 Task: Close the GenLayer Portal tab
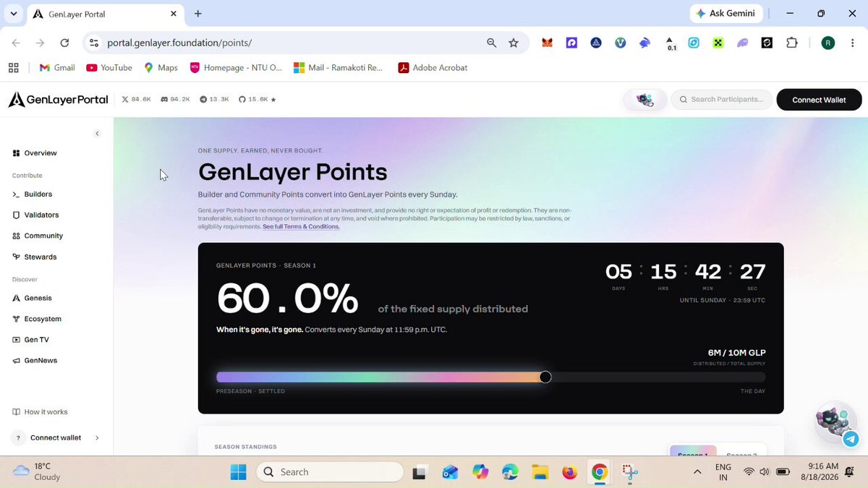[x=174, y=13]
